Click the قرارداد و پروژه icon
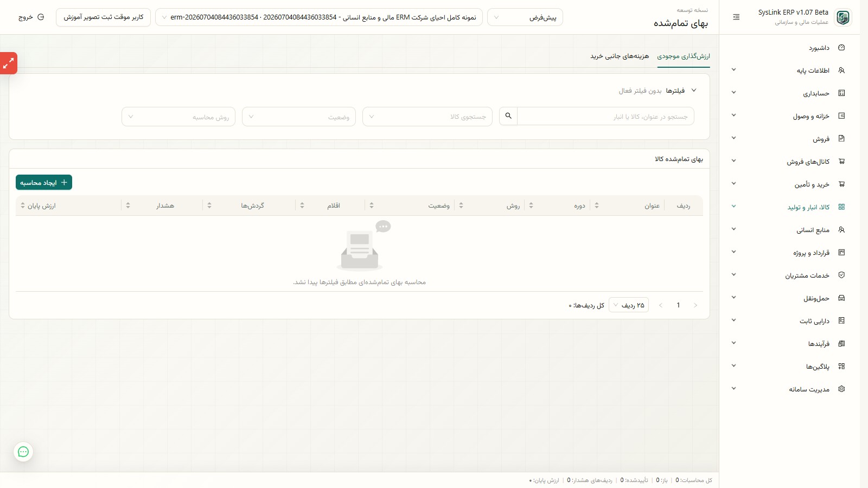Viewport: 868px width, 488px height. tap(841, 253)
